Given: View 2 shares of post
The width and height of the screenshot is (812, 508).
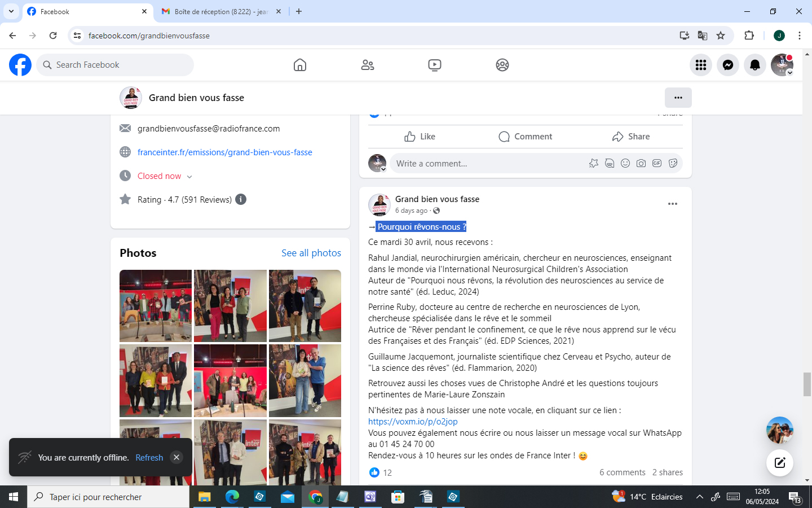Looking at the screenshot, I should click(x=668, y=472).
